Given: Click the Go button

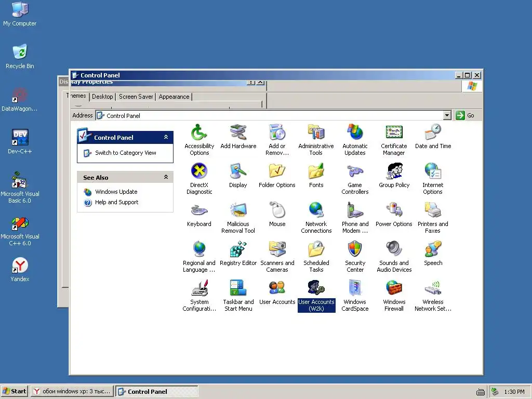Looking at the screenshot, I should 465,115.
